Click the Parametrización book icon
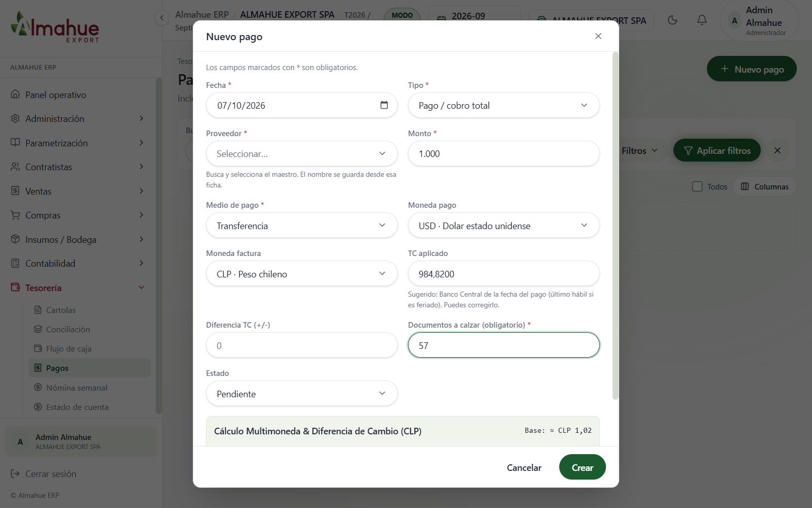The width and height of the screenshot is (812, 508). coord(15,143)
